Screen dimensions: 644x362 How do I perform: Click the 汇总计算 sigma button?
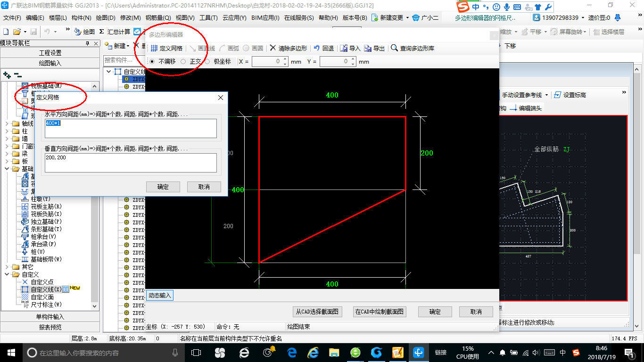click(x=115, y=32)
